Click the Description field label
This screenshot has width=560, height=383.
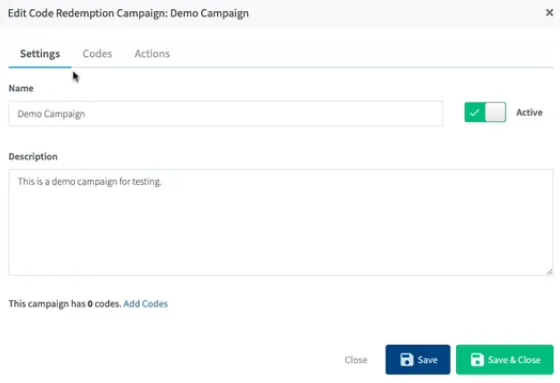tap(33, 156)
